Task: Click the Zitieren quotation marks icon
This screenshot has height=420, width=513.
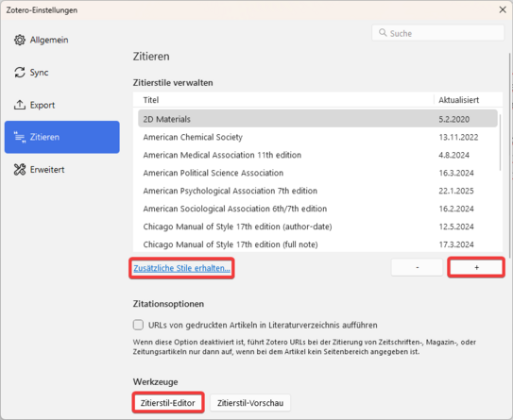Action: tap(20, 137)
